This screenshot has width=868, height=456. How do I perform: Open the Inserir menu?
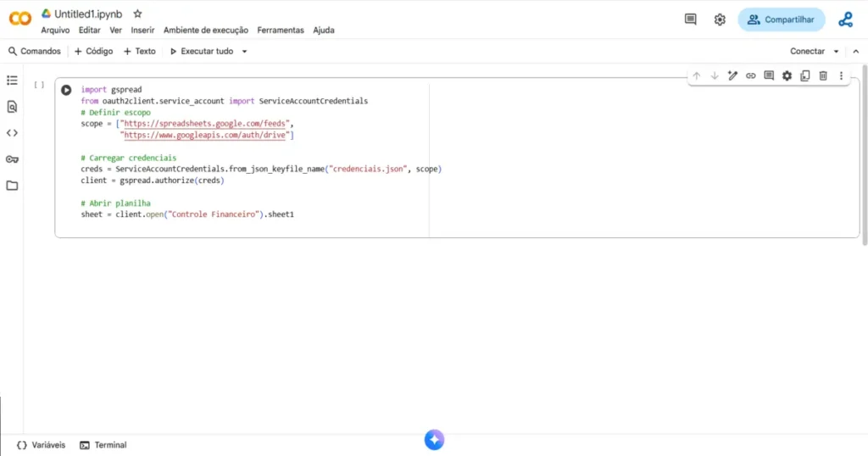(x=142, y=31)
